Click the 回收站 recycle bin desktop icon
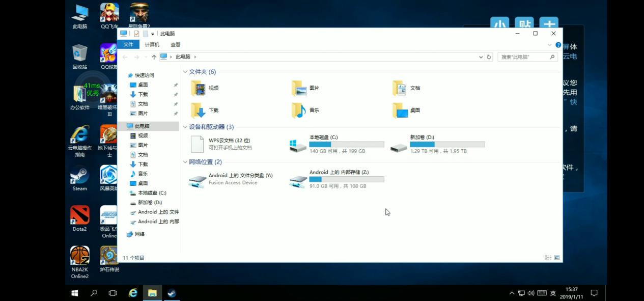This screenshot has height=301, width=644. pos(80,57)
